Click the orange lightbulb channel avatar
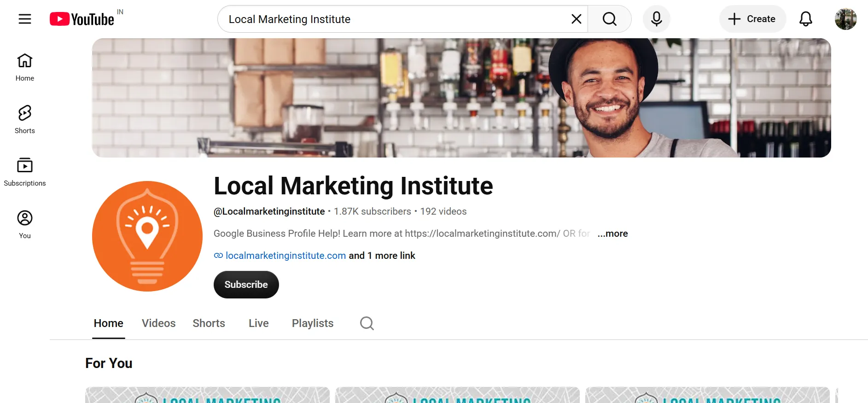 point(147,236)
